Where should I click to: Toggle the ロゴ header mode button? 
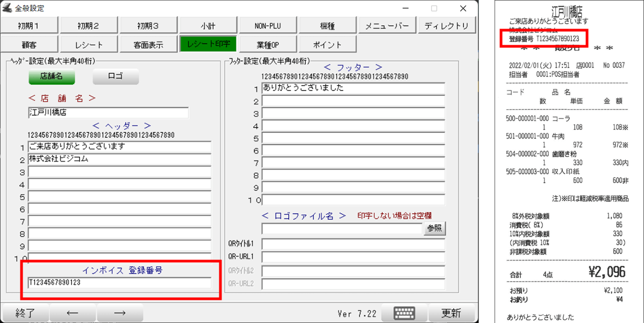(116, 76)
